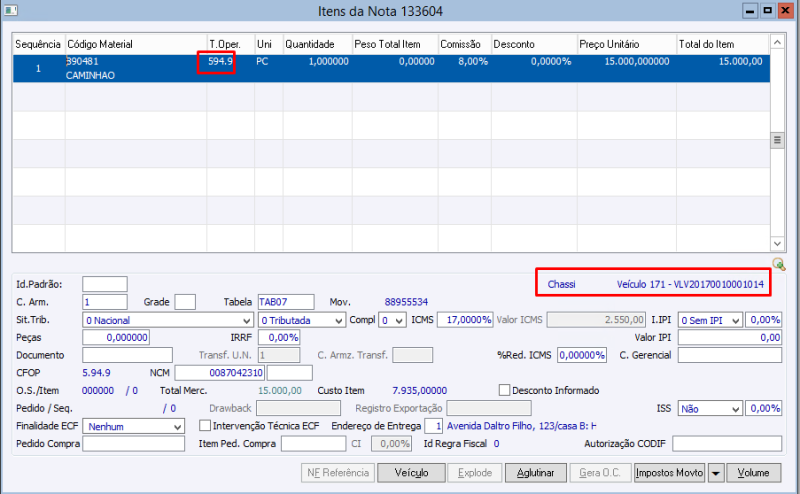Expand the Finalidade ECF dropdown
Image resolution: width=800 pixels, height=494 pixels.
(x=177, y=426)
